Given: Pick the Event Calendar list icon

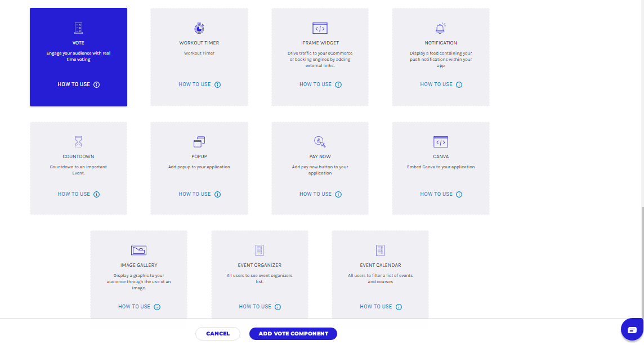Looking at the screenshot, I should click(380, 250).
